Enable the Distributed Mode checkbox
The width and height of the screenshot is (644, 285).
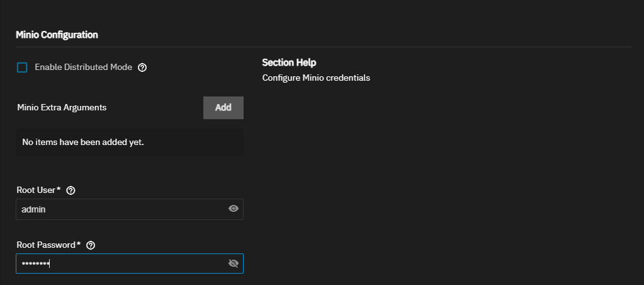[23, 67]
